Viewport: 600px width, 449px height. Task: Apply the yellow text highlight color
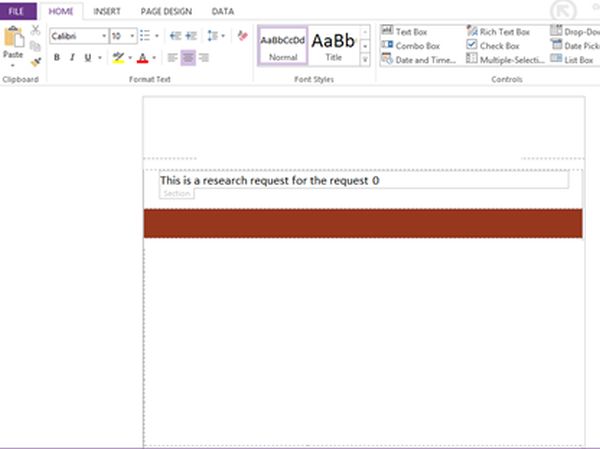[x=118, y=58]
